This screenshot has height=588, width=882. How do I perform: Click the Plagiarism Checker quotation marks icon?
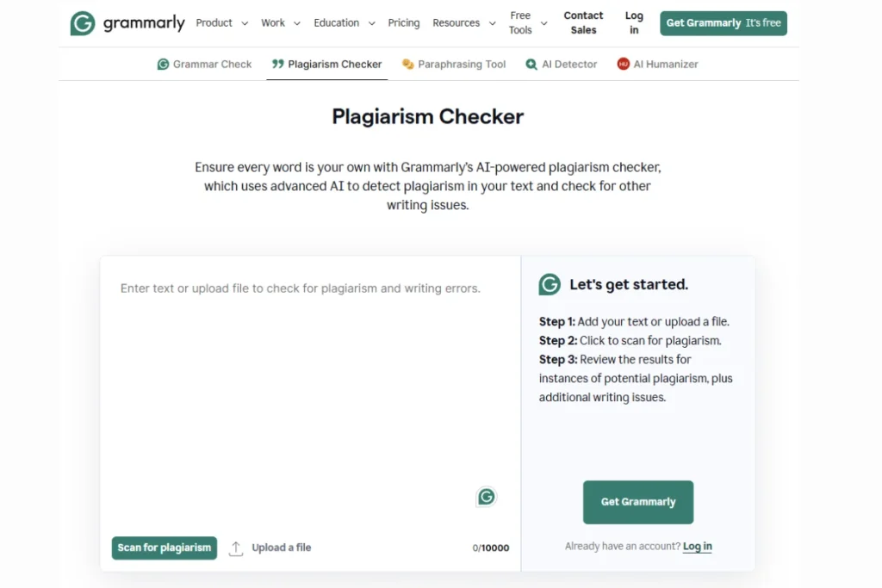pos(278,64)
